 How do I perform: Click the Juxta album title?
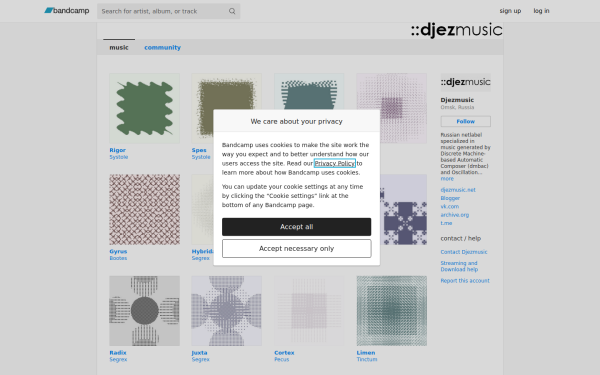tap(199, 353)
